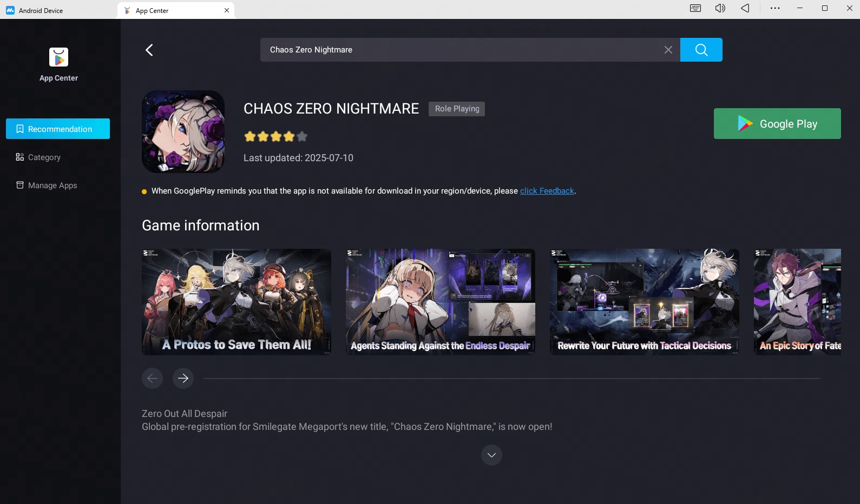Open the 'Rewrite Your Future with Tactical Decisions' screenshot
This screenshot has width=860, height=504.
645,302
